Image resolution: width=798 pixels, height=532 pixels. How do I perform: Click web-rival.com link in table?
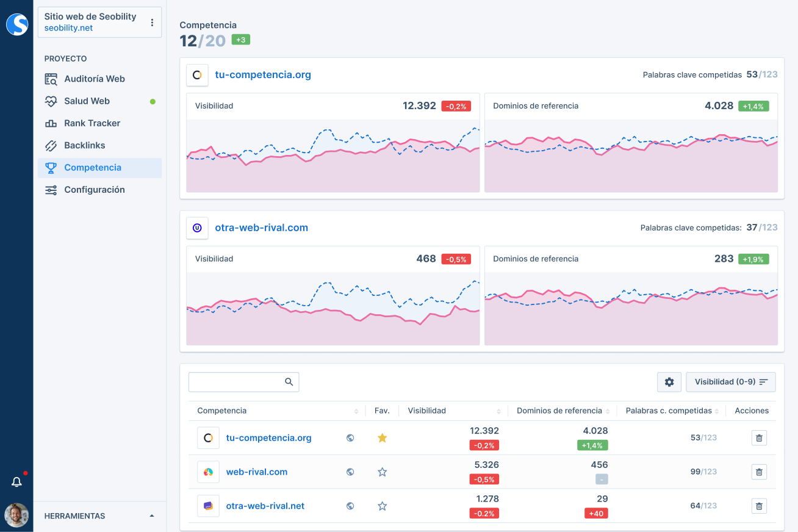pos(256,472)
